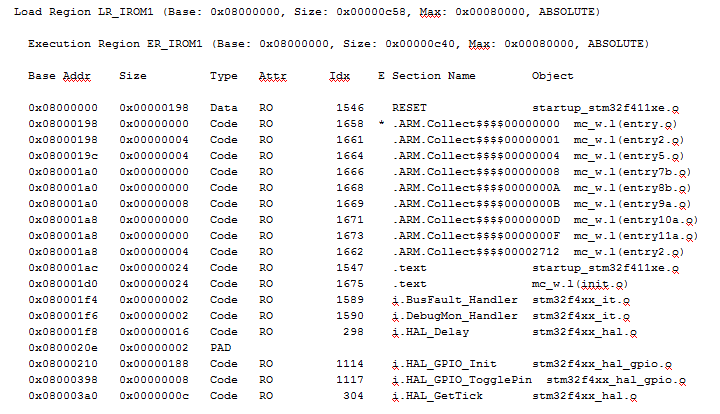Click .ARM.Collect$$$$0000000B section name

476,204
